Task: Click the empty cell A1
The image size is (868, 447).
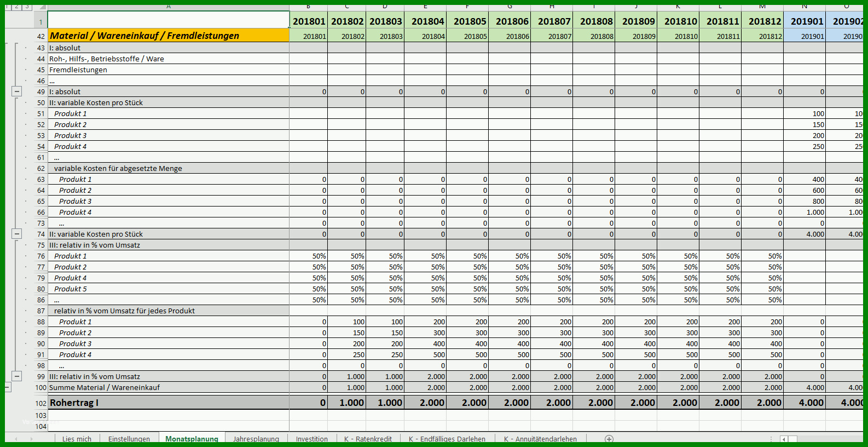Action: click(169, 20)
